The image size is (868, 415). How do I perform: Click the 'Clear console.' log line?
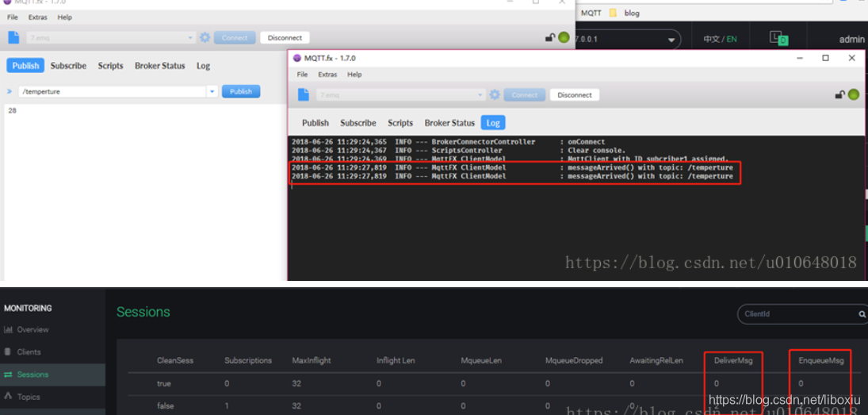(458, 151)
